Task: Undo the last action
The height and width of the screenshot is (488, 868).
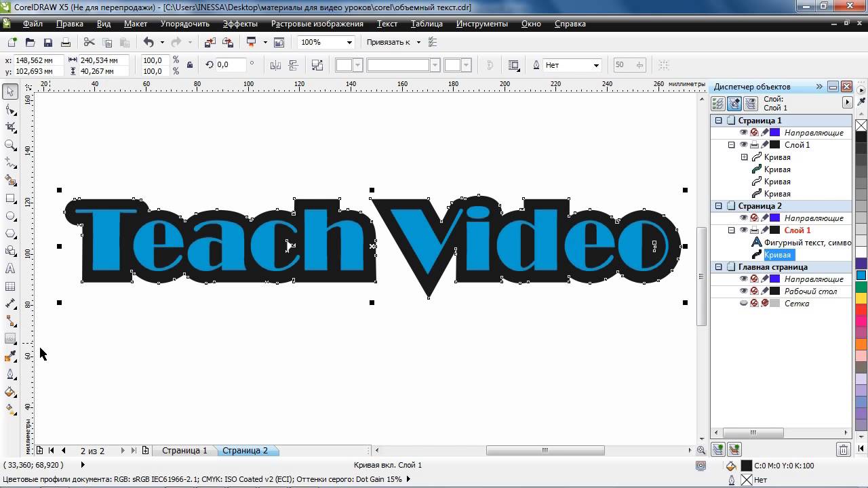Action: point(149,42)
